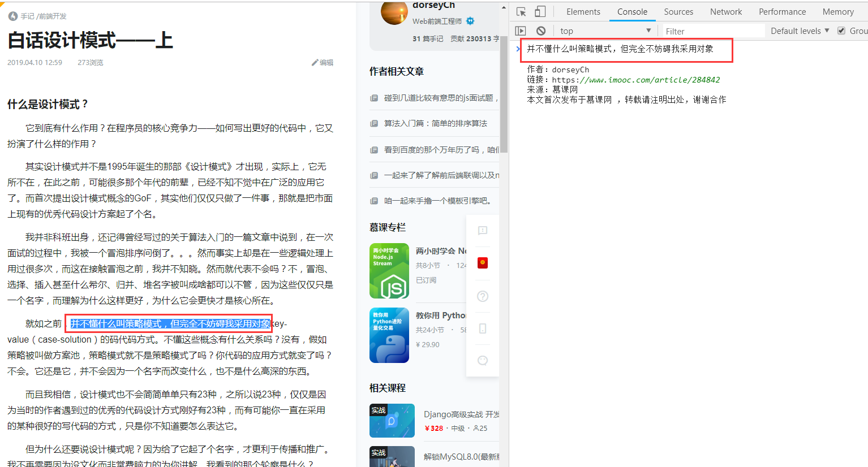Open the Sources tab in DevTools
The image size is (868, 467).
[678, 11]
